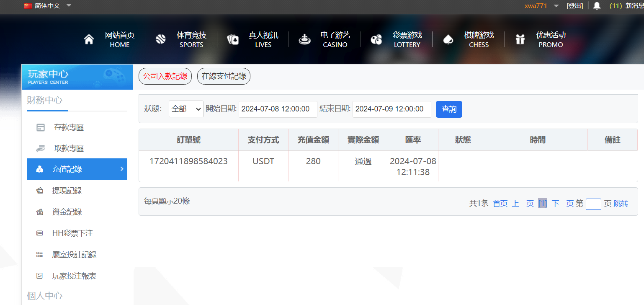Open the 下一页 next page link
This screenshot has width=644, height=305.
click(562, 204)
